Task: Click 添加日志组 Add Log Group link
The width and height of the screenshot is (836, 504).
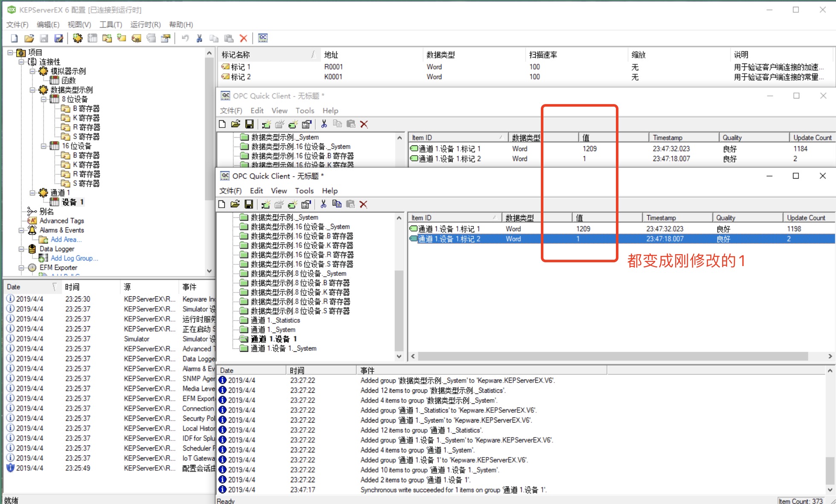Action: coord(75,258)
